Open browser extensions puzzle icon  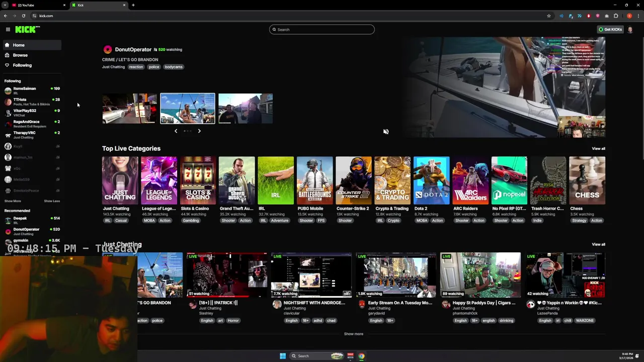(x=616, y=16)
